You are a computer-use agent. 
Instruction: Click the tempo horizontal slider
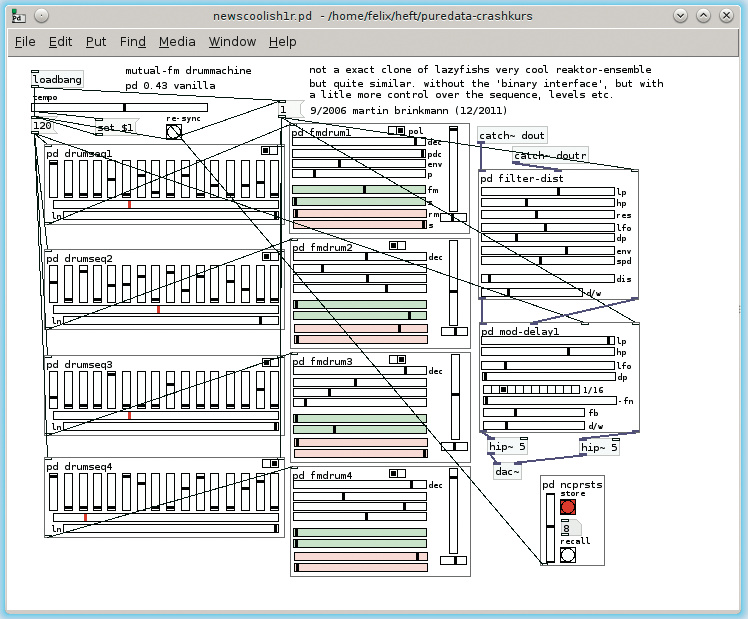tap(120, 107)
